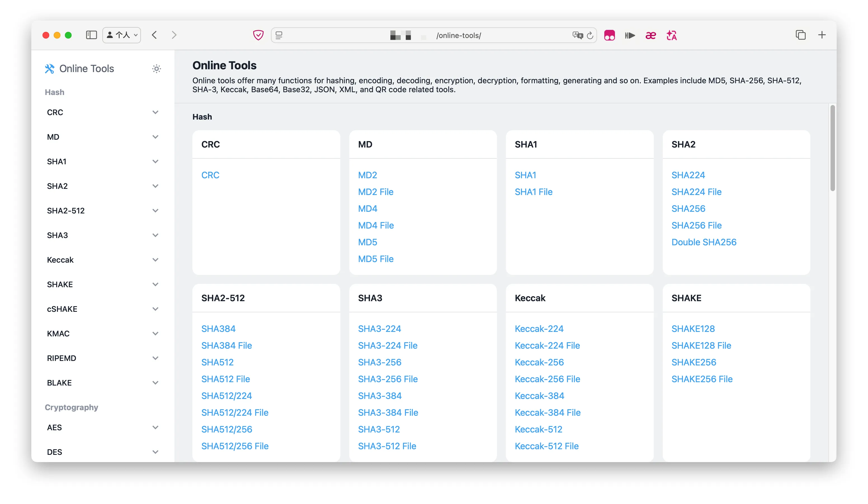This screenshot has height=504, width=868.
Task: Open the pink translate extension icon
Action: [x=671, y=35]
